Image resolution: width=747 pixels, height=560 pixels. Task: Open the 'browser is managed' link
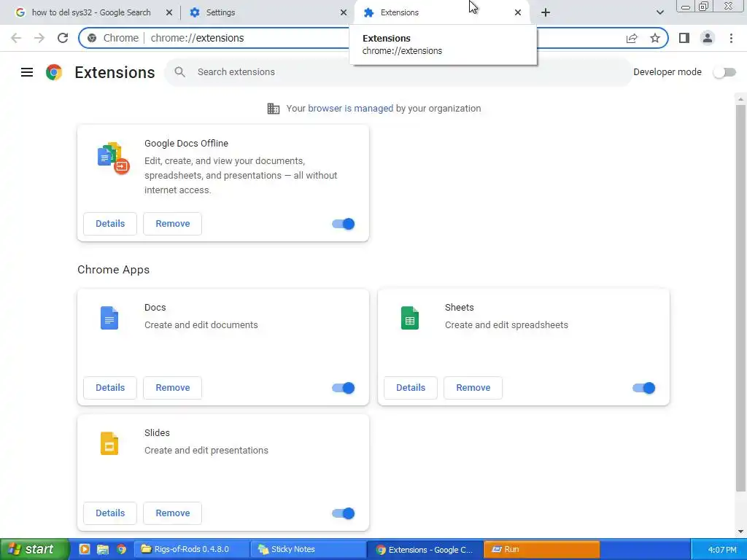point(351,109)
